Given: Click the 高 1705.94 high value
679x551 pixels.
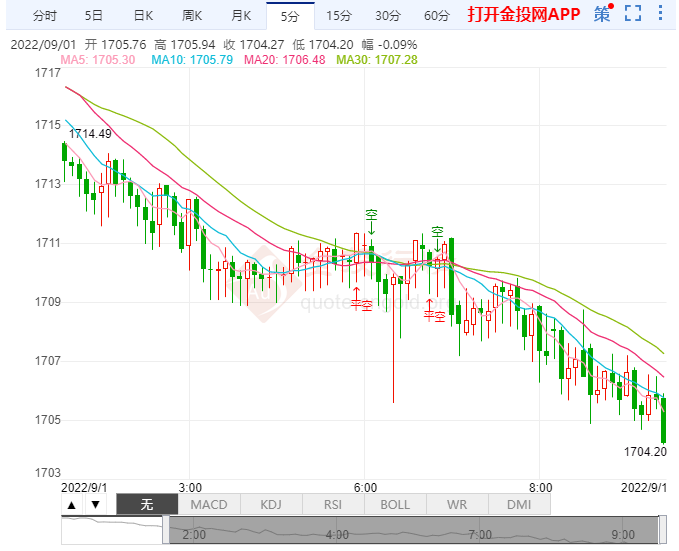Looking at the screenshot, I should [184, 45].
